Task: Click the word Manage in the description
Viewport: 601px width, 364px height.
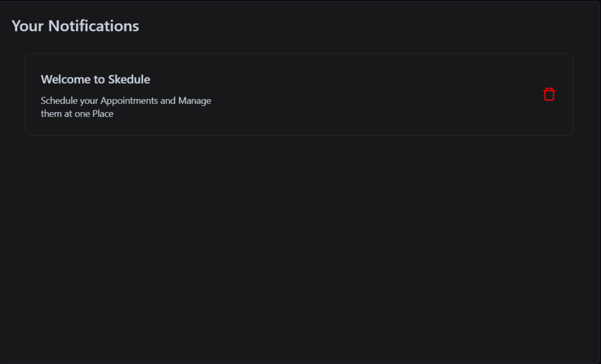Action: coord(195,101)
